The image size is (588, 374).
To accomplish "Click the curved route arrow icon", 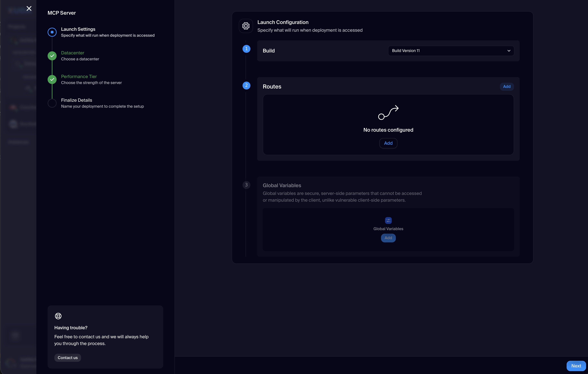I will tap(388, 113).
